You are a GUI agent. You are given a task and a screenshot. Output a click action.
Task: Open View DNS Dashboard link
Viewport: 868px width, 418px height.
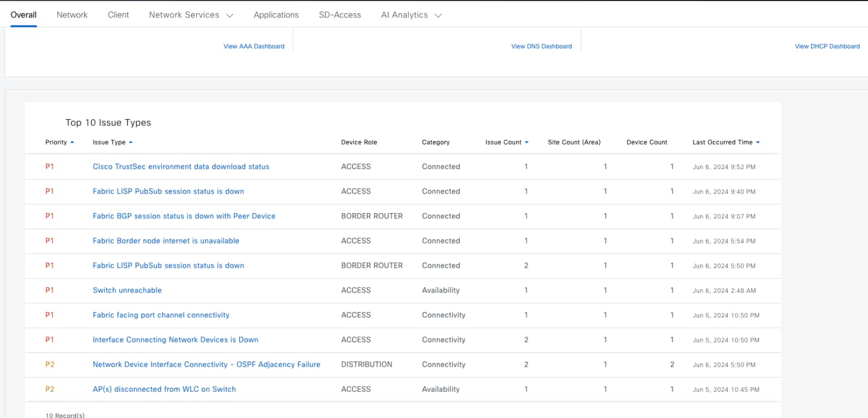point(541,47)
